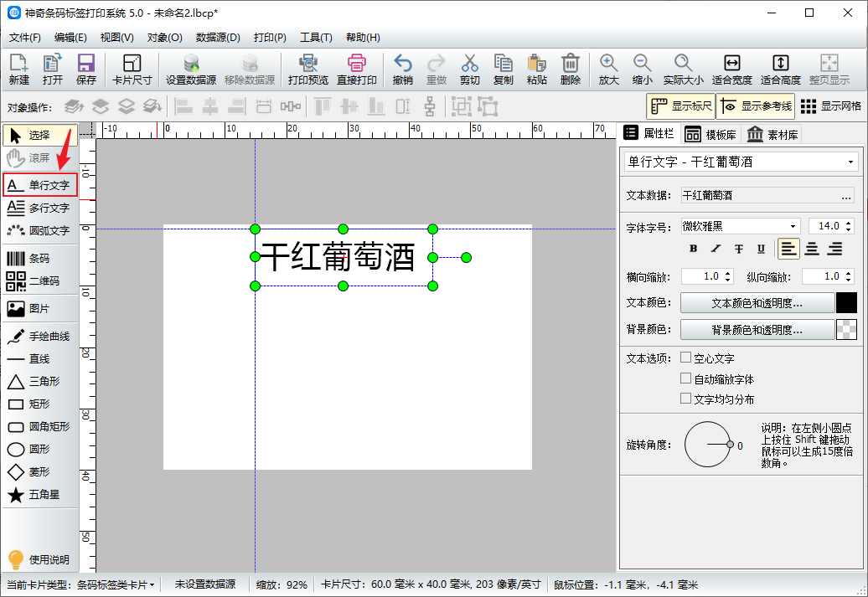
Task: Check the 自动缩放字体 option
Action: (x=686, y=378)
